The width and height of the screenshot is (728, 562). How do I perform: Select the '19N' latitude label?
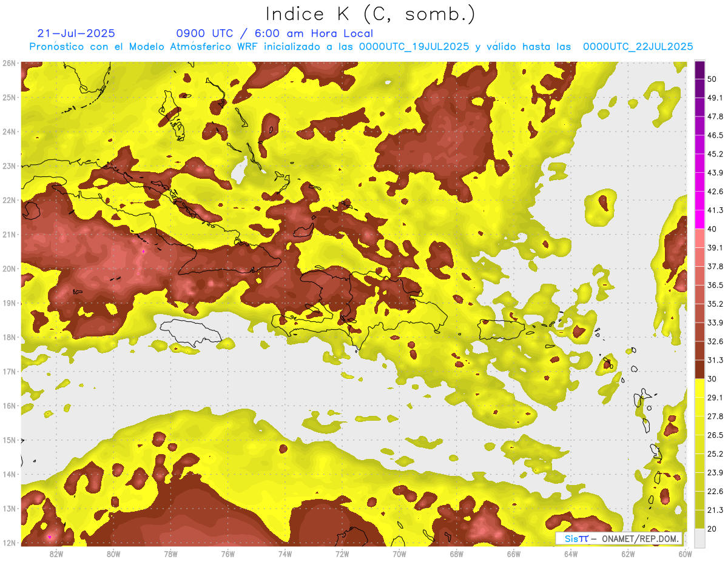pos(8,303)
